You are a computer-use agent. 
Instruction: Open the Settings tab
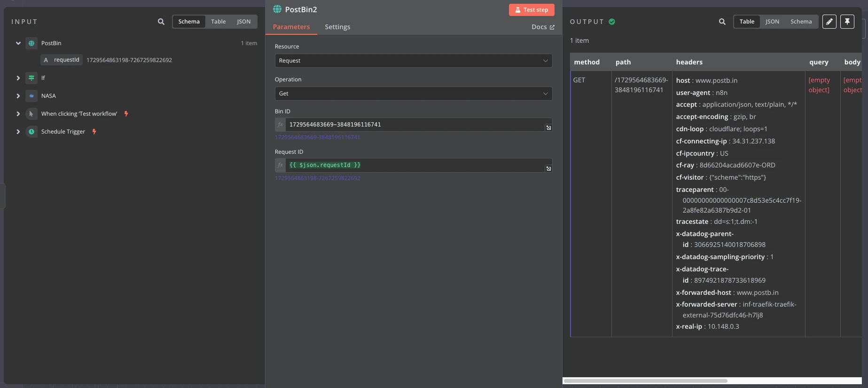tap(337, 27)
